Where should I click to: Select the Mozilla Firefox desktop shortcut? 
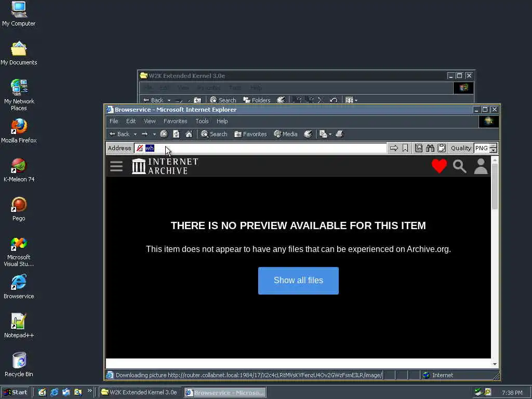[19, 131]
